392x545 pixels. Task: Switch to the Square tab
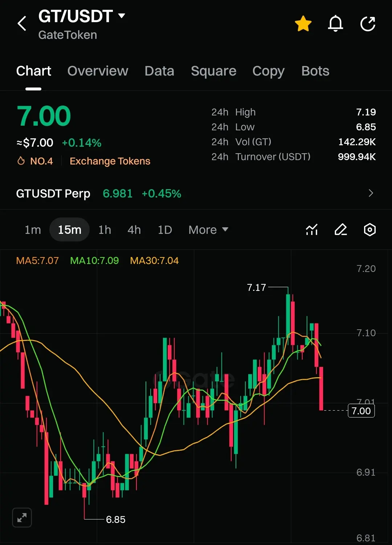click(213, 71)
